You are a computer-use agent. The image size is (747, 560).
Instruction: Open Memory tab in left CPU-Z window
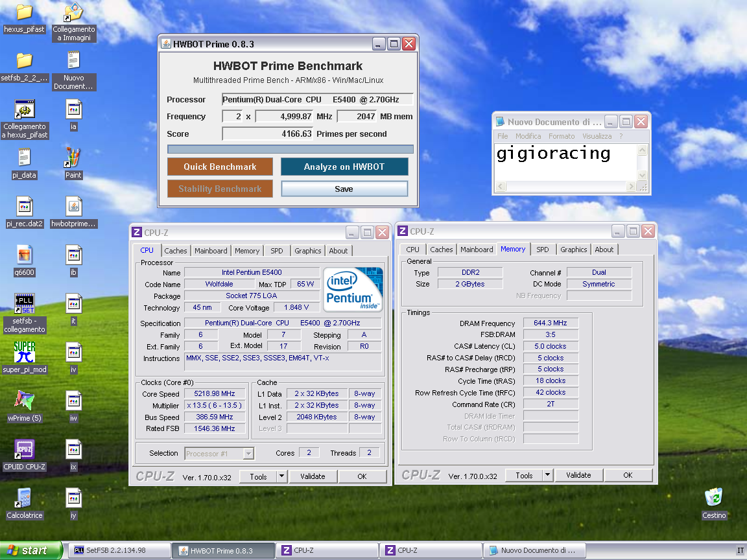pyautogui.click(x=247, y=250)
